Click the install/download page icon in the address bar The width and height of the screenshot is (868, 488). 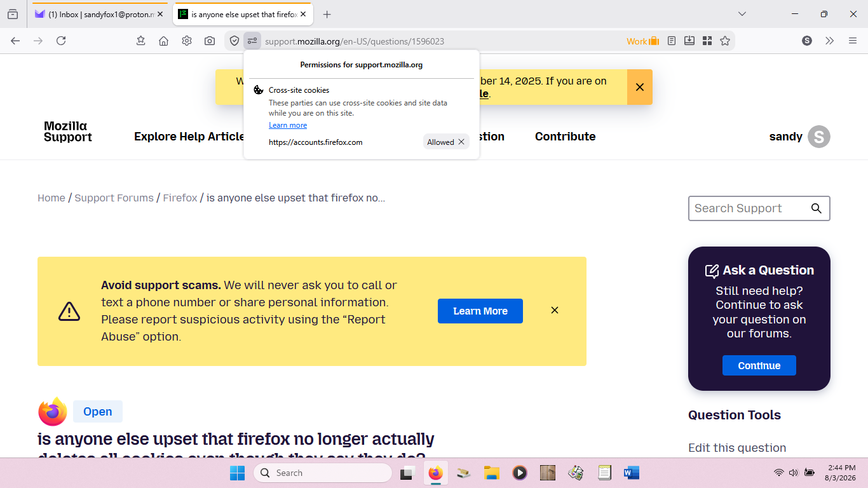pos(689,41)
